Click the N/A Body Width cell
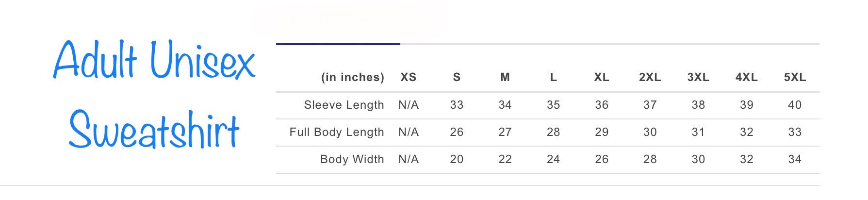 click(x=408, y=159)
